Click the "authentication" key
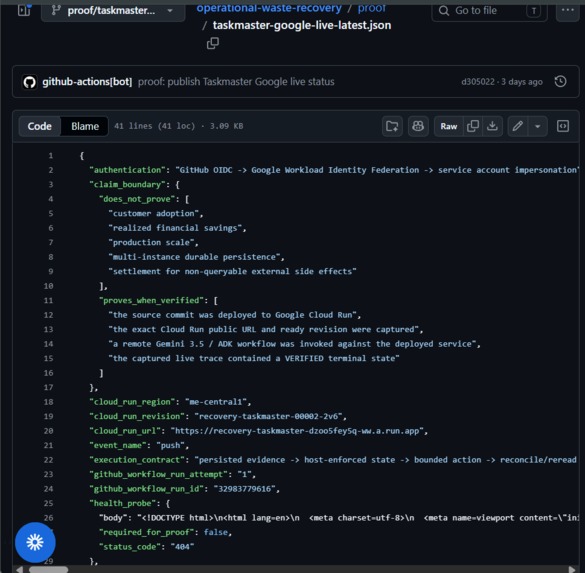 tap(127, 170)
